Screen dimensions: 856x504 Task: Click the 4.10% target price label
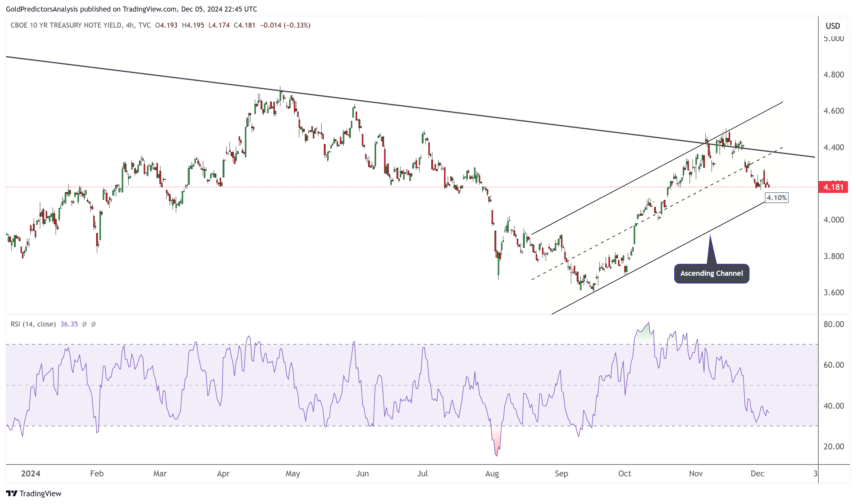coord(776,198)
